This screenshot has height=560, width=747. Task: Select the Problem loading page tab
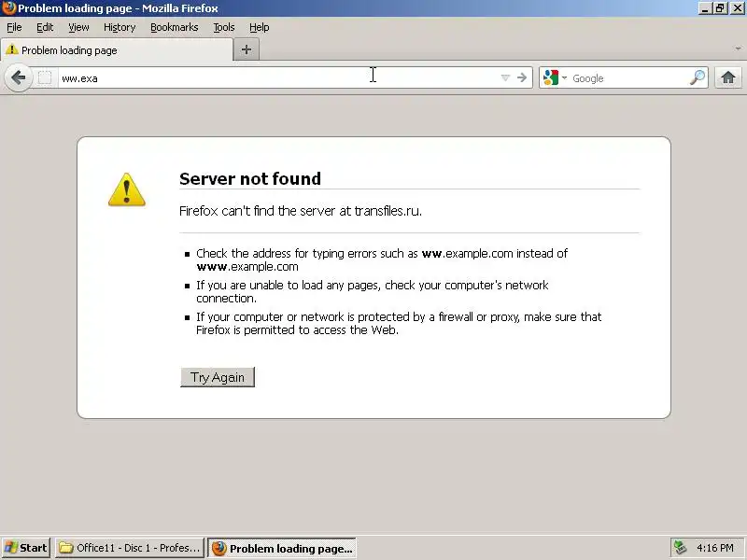117,50
